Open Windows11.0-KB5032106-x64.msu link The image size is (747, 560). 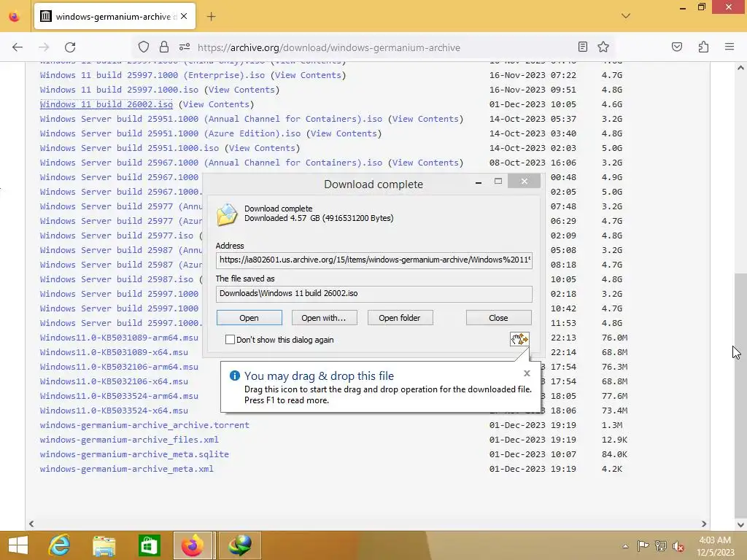114,381
